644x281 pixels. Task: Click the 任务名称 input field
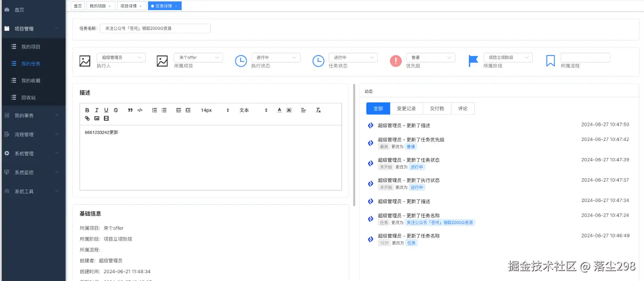point(155,28)
